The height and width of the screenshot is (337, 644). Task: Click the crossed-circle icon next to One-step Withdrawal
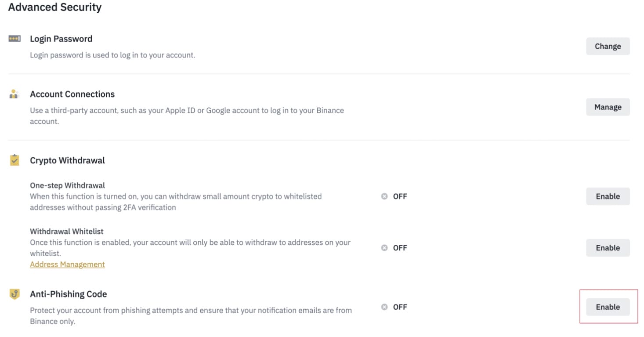point(384,196)
